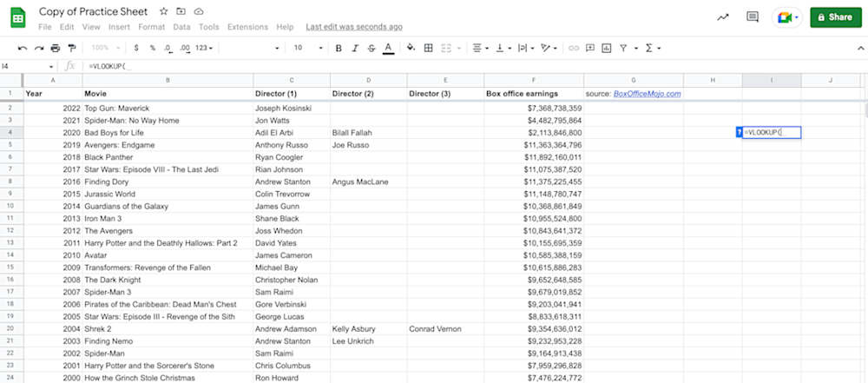Image resolution: width=868 pixels, height=383 pixels.
Task: Select the Paint format tool
Action: [x=71, y=49]
